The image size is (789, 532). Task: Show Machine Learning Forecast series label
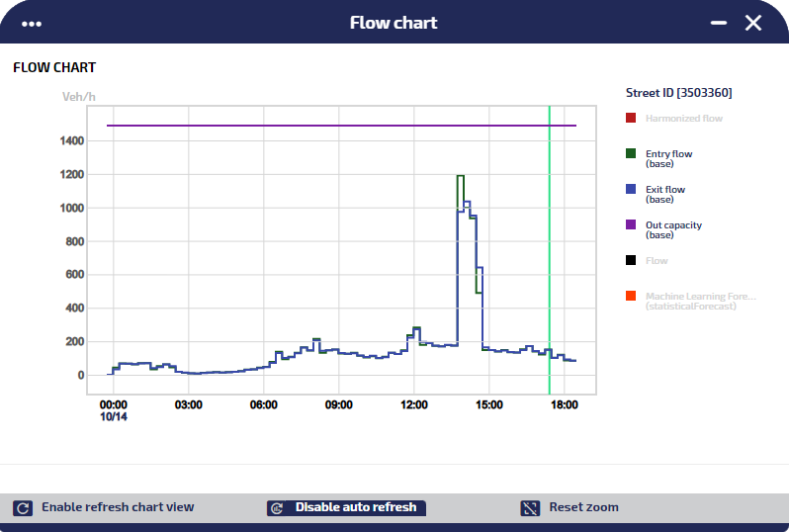700,301
